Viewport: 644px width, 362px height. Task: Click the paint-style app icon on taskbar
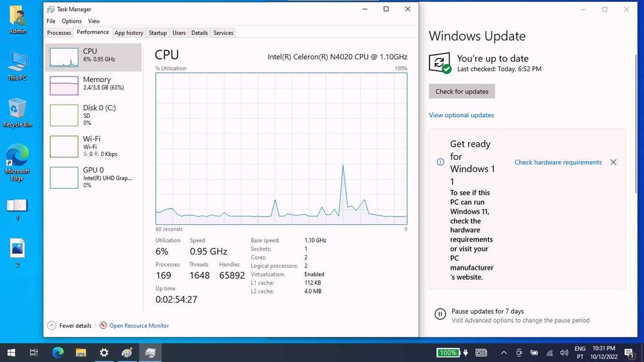click(127, 352)
